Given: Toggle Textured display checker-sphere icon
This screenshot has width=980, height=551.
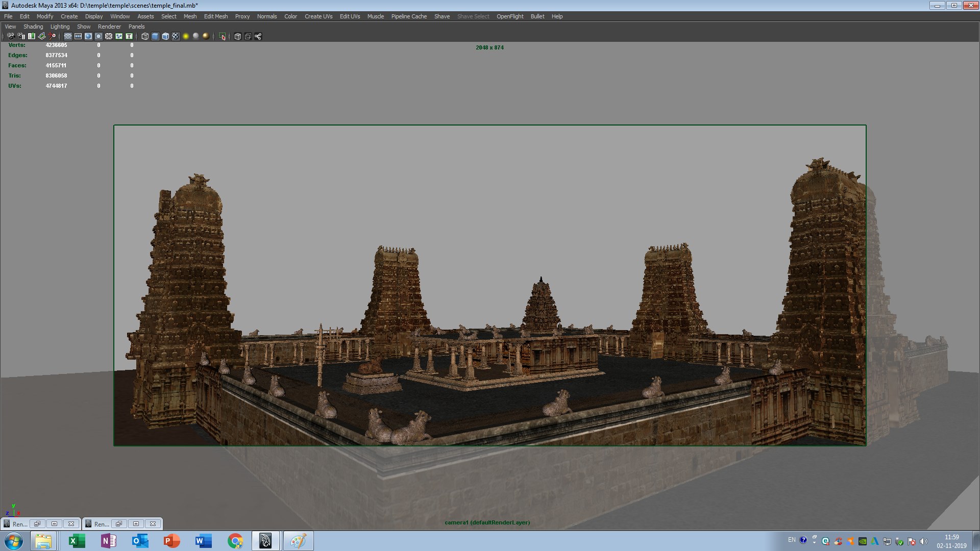Looking at the screenshot, I should (176, 36).
